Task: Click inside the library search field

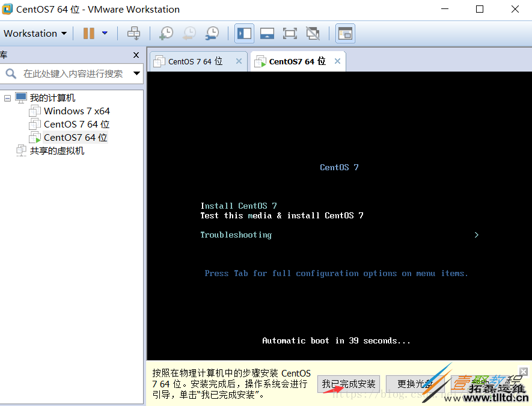Action: (72, 73)
